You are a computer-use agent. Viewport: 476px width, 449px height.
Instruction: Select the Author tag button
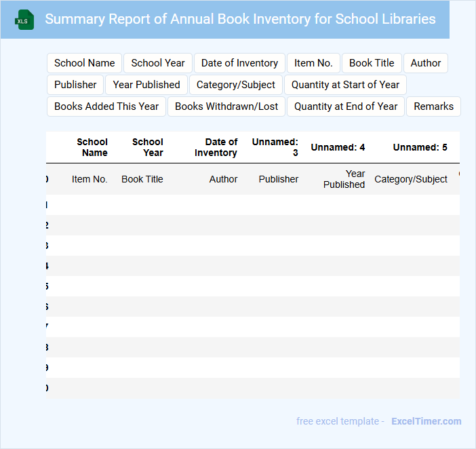pyautogui.click(x=425, y=63)
